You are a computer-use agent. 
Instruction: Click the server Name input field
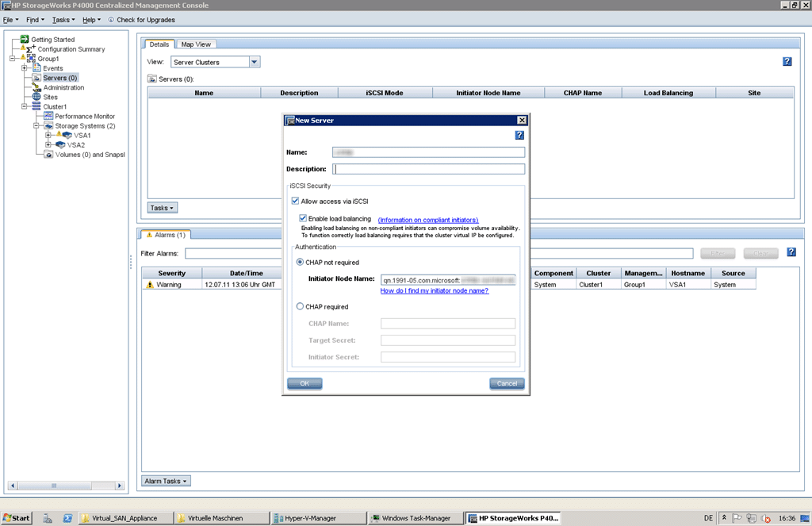coord(429,152)
